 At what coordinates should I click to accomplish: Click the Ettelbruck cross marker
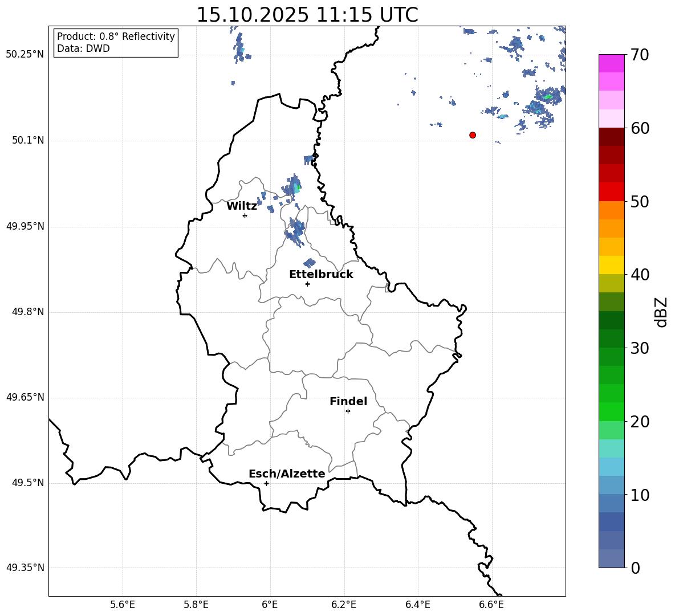click(307, 284)
